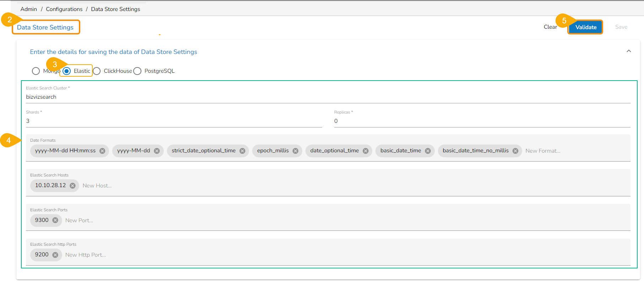Click the Validate button
Screen dimensions: 644x283
click(x=586, y=27)
